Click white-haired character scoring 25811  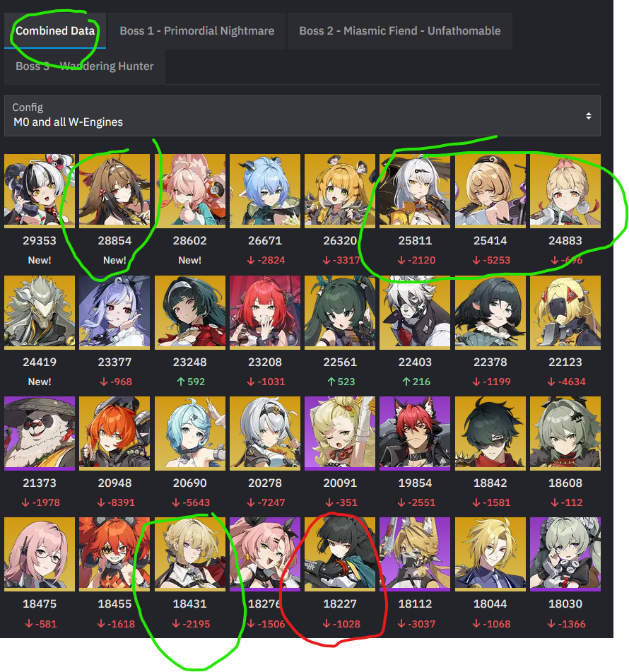(x=415, y=191)
